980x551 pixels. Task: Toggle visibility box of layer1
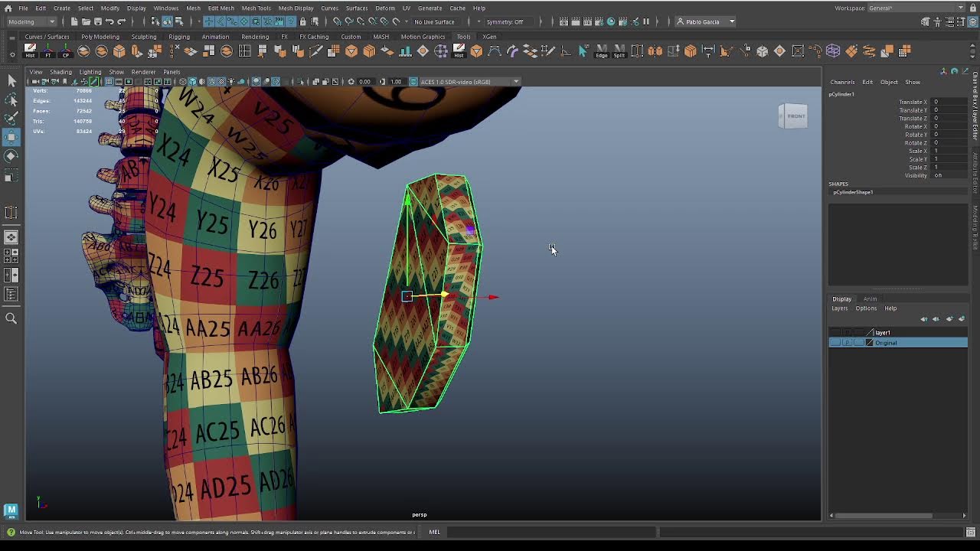(835, 333)
